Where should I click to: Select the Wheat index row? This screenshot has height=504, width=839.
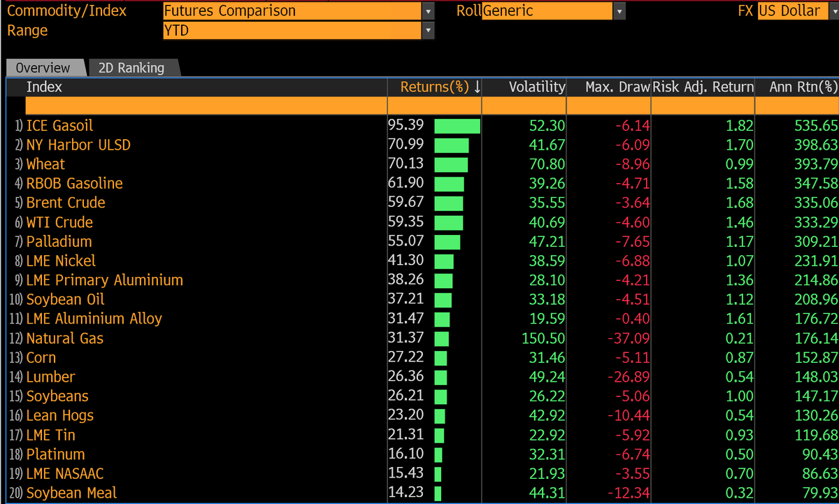pos(422,164)
